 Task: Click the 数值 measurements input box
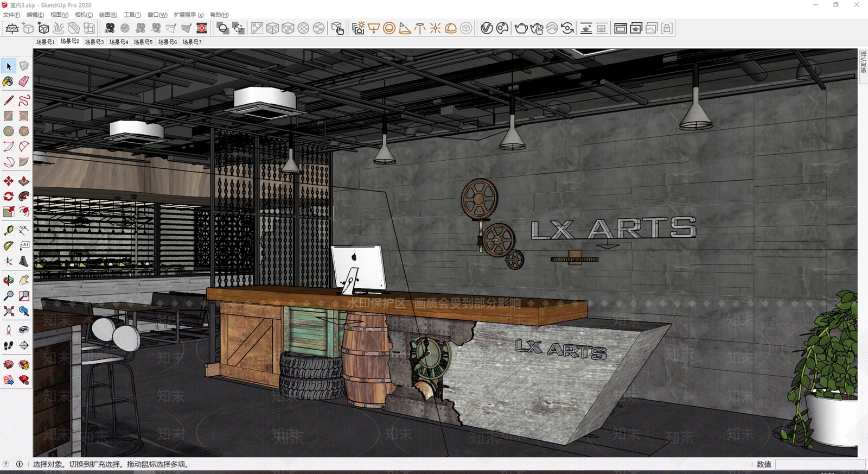click(x=819, y=464)
